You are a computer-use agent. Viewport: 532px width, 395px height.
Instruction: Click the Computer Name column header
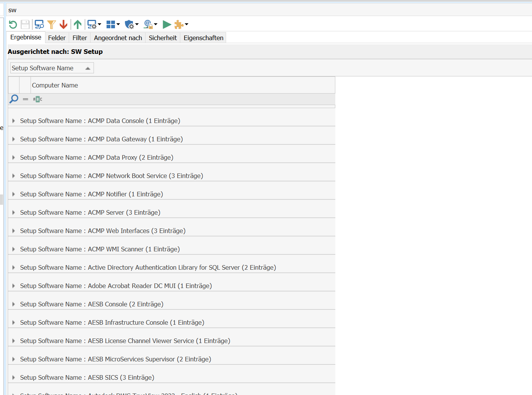(183, 85)
